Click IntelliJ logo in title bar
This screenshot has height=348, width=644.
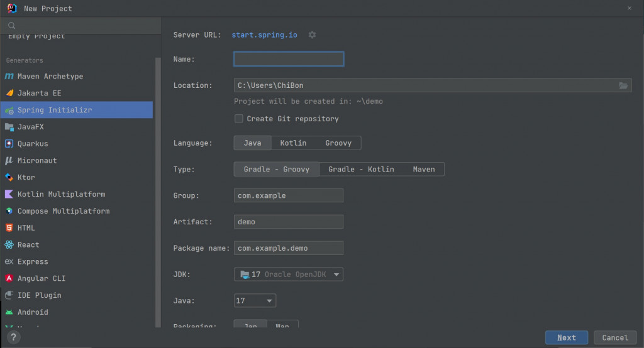point(12,8)
